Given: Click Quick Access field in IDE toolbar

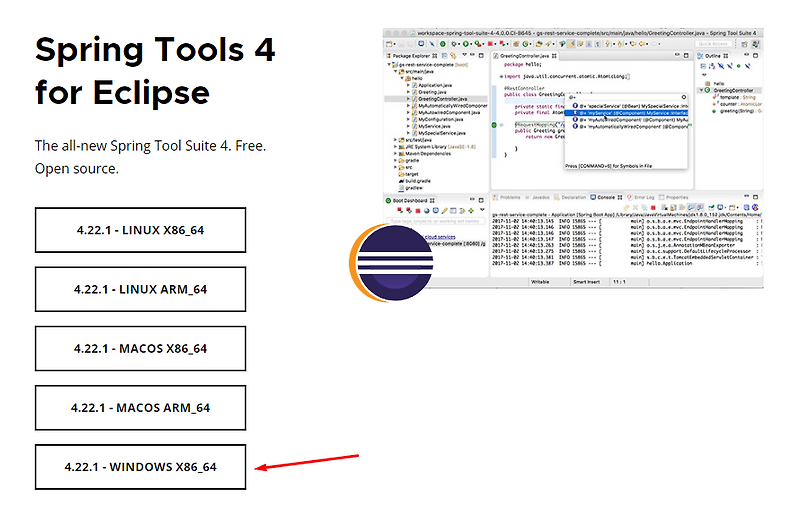Looking at the screenshot, I should (713, 44).
